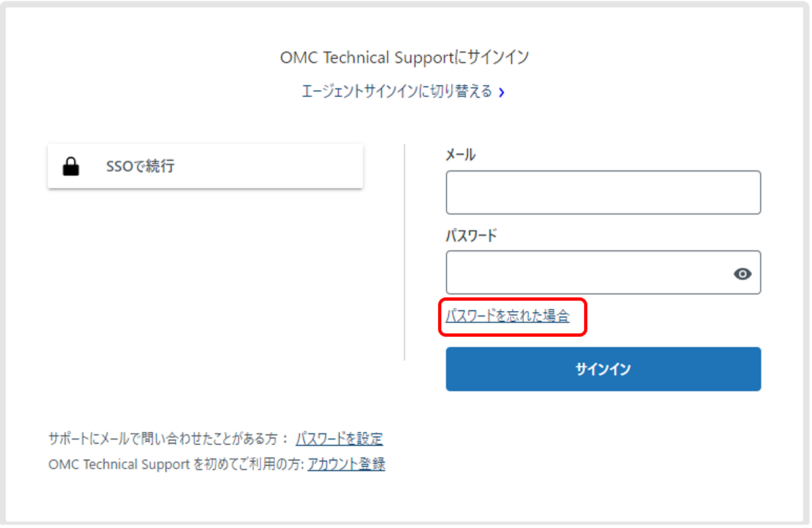The width and height of the screenshot is (812, 528).
Task: Click the red highlight box's right edge
Action: (586, 317)
